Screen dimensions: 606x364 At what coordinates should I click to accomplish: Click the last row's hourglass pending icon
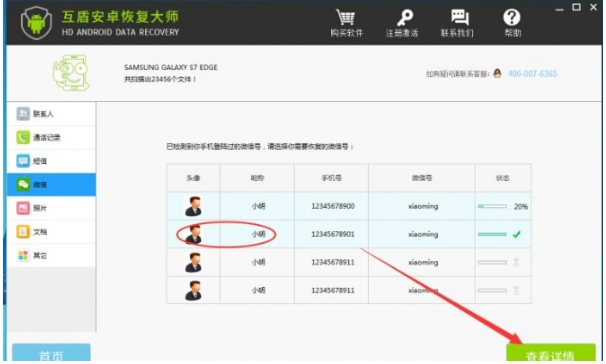[x=516, y=290]
